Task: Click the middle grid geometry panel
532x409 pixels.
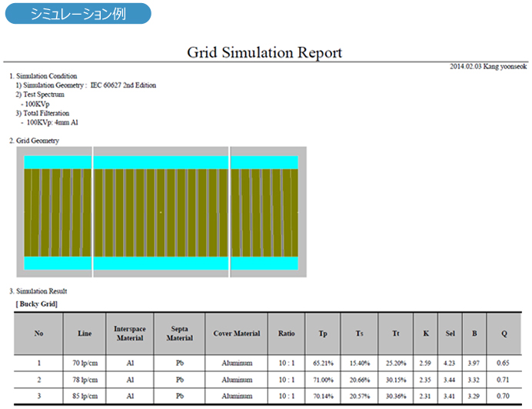Action: point(161,212)
